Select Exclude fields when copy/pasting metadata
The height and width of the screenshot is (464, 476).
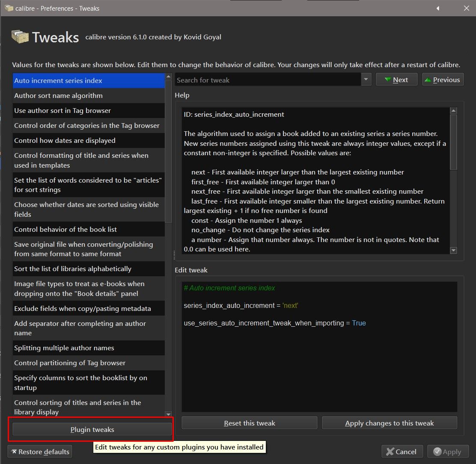click(x=88, y=308)
